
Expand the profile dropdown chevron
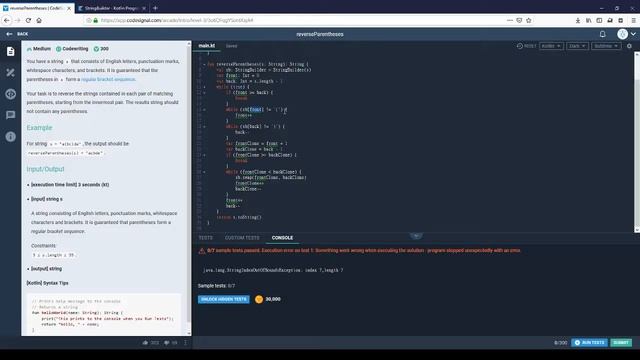coord(633,34)
